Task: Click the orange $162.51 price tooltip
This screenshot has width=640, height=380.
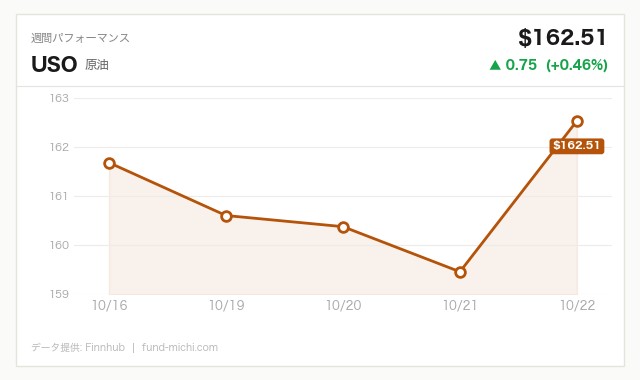Action: (576, 146)
